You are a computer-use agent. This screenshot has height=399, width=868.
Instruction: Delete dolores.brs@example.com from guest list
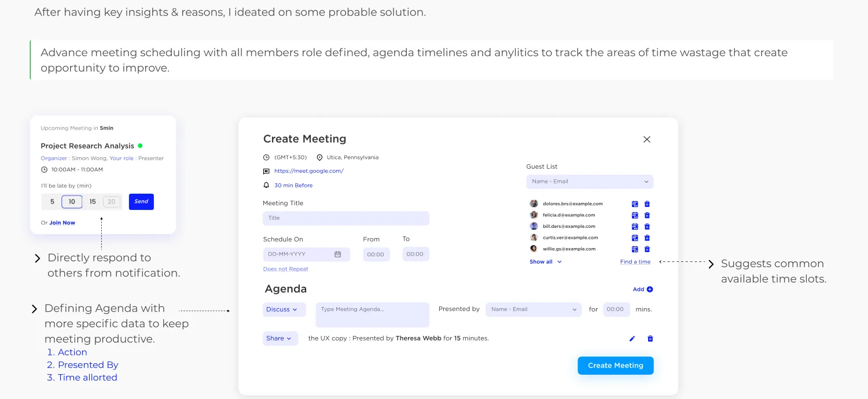(x=647, y=204)
